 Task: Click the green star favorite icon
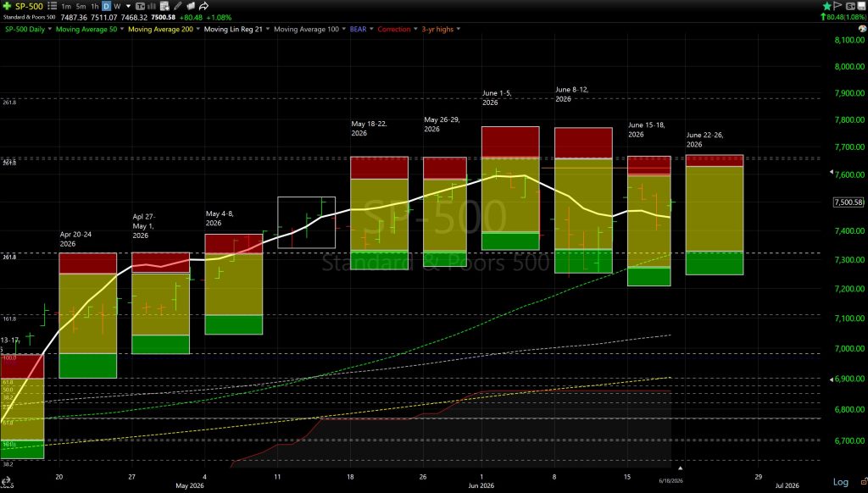point(827,6)
